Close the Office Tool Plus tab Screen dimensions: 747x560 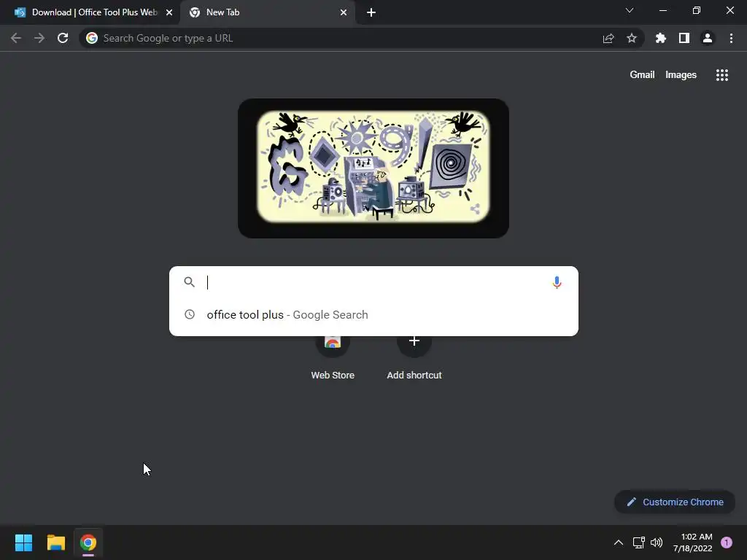[169, 12]
